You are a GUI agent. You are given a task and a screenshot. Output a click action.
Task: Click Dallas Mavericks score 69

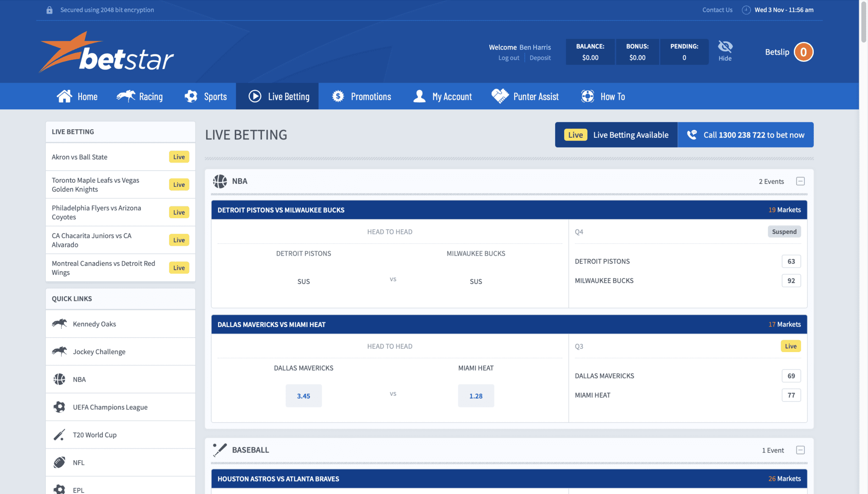tap(791, 376)
